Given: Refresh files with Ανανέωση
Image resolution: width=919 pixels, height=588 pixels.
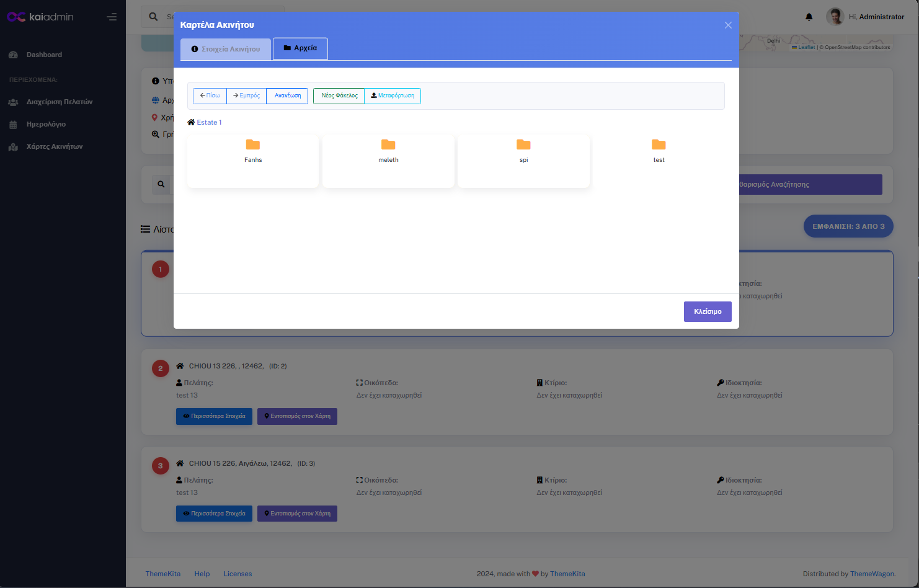Looking at the screenshot, I should pyautogui.click(x=287, y=96).
